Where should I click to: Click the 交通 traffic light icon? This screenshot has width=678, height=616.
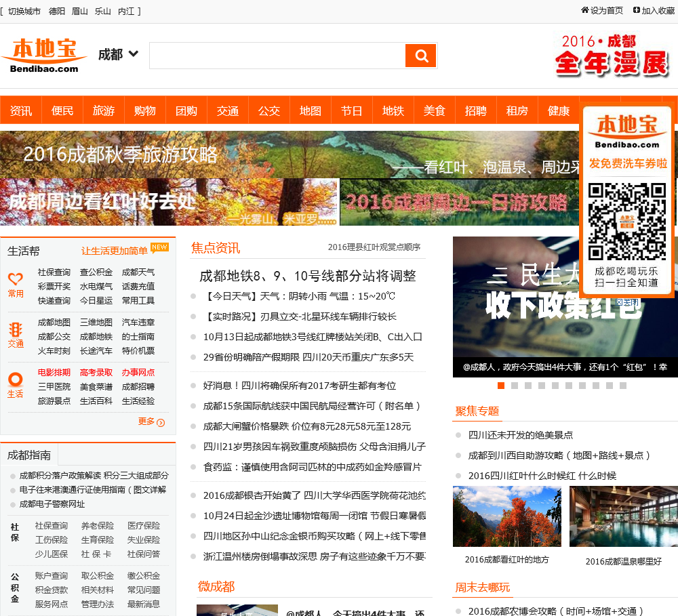(x=16, y=329)
